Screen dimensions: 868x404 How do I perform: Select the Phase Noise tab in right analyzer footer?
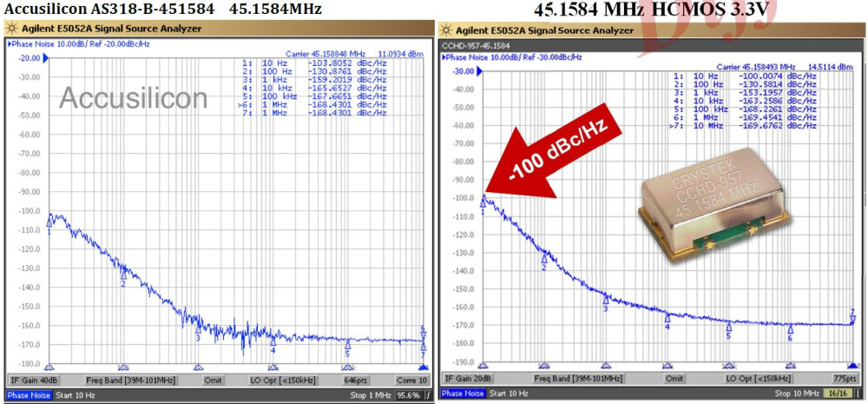[464, 394]
